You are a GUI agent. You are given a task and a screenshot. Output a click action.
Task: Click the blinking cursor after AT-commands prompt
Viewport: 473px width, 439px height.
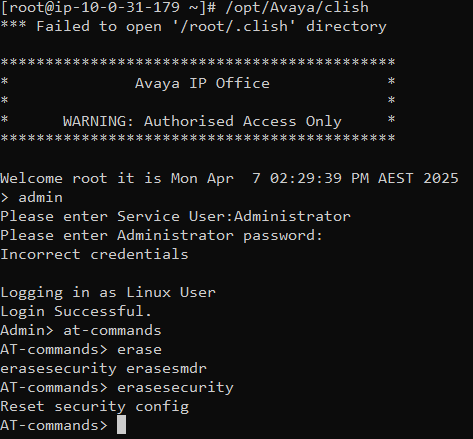click(121, 425)
